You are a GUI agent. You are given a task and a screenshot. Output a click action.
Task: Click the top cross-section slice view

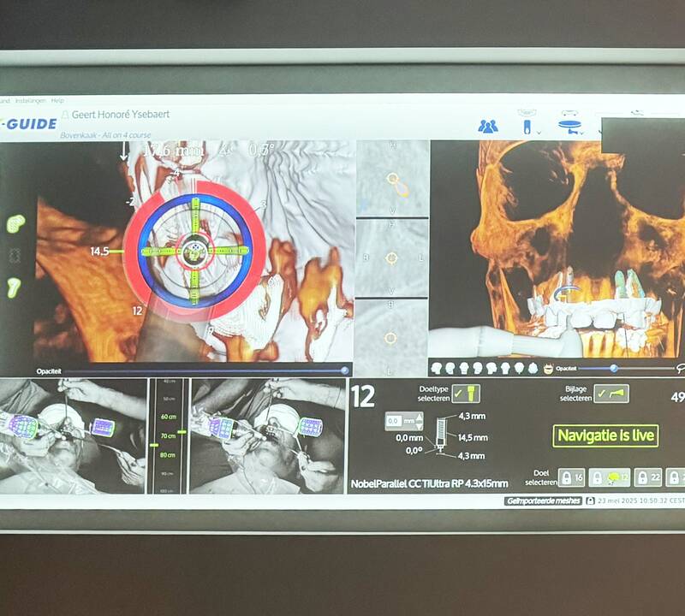(392, 178)
